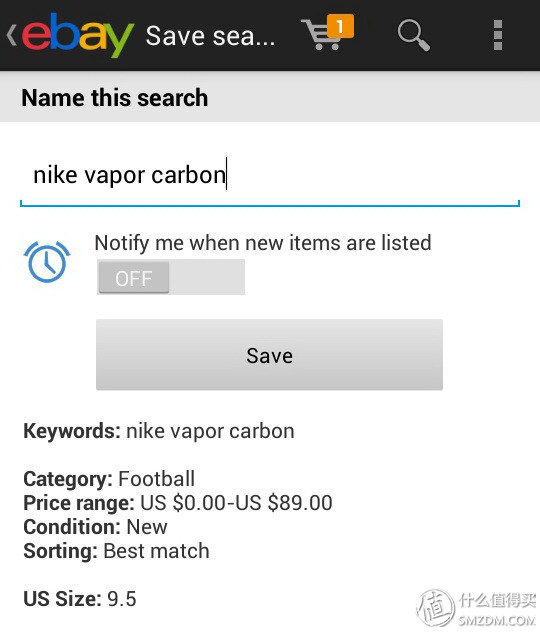Tap the Price range US $0.00-US $89.00 line
This screenshot has width=540, height=632.
(178, 503)
